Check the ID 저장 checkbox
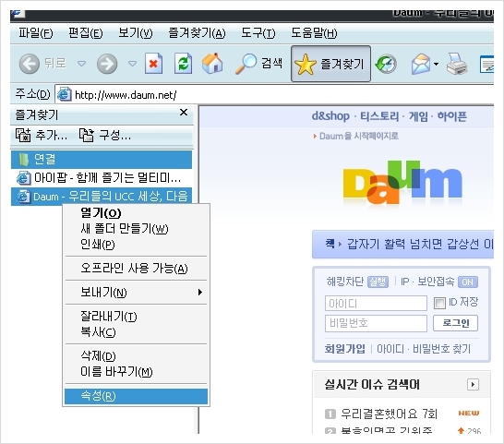 tap(439, 303)
